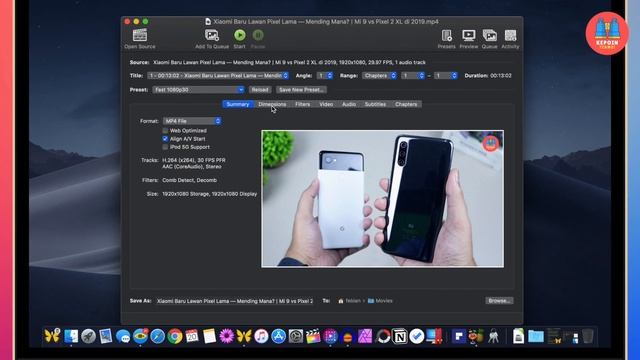Click the Reload preset button

[260, 90]
